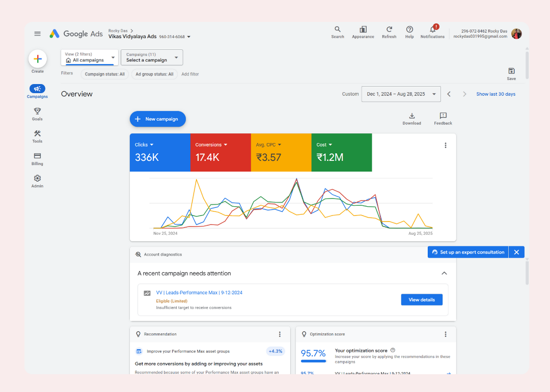Open the hamburger main menu
Viewport: 550px width, 392px height.
(x=37, y=34)
